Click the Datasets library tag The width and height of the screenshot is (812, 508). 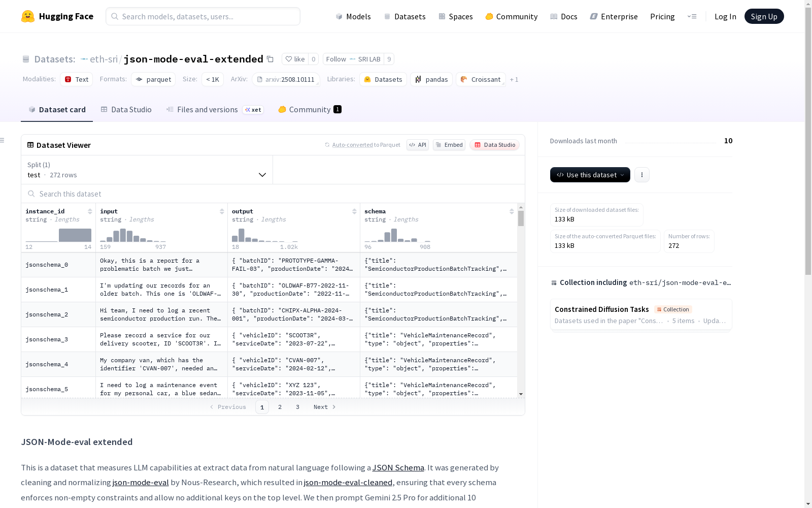[x=383, y=79]
